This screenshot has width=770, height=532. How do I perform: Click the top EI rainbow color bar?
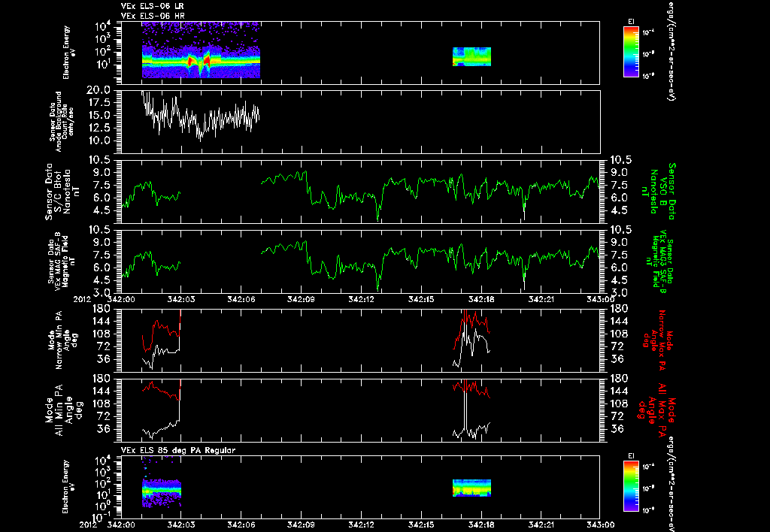(x=631, y=52)
